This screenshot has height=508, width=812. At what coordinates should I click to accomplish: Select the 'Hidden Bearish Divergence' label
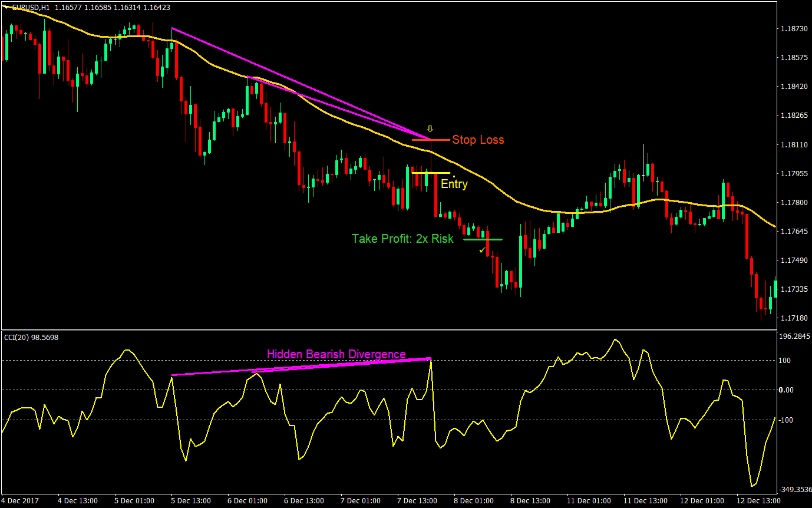[336, 354]
